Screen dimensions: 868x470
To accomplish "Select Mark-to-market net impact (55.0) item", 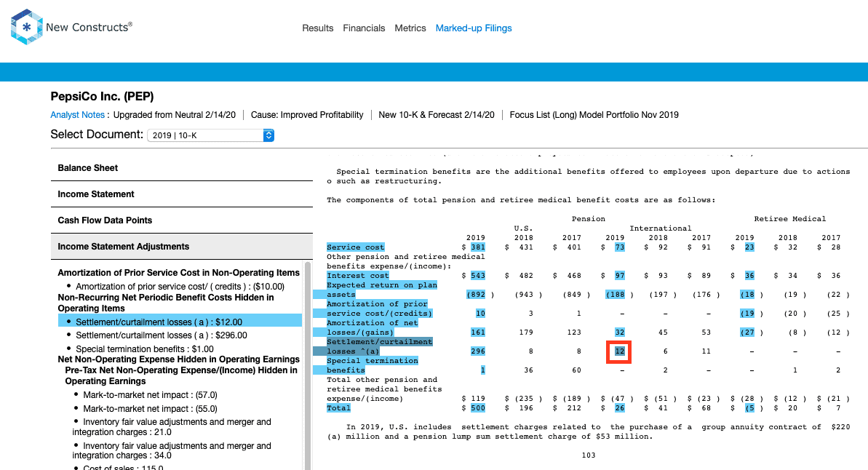I will click(x=150, y=409).
